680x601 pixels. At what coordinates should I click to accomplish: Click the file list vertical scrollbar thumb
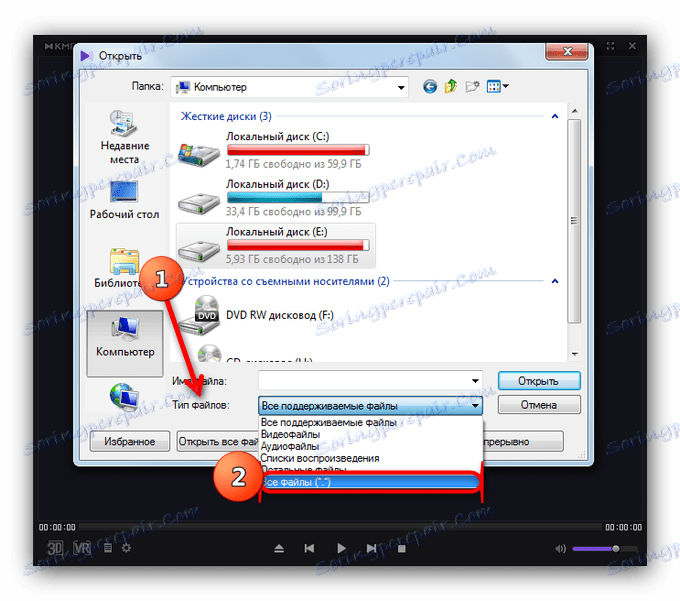pos(574,221)
